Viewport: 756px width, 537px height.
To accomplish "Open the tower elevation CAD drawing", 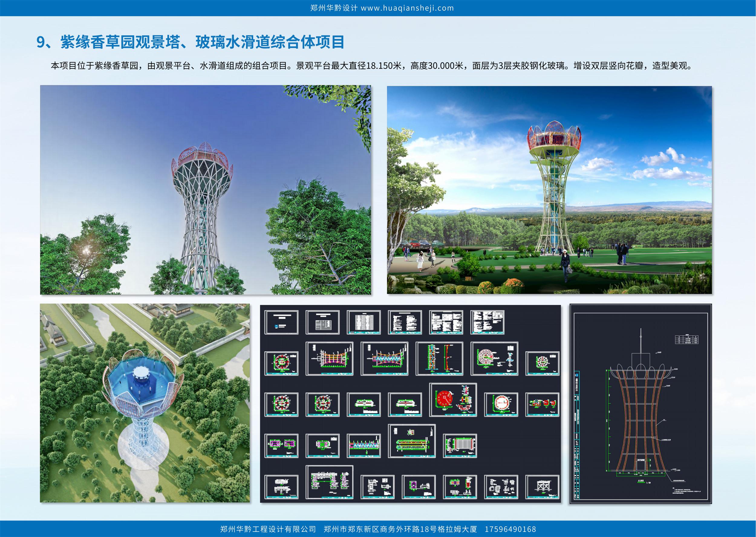I will point(640,404).
